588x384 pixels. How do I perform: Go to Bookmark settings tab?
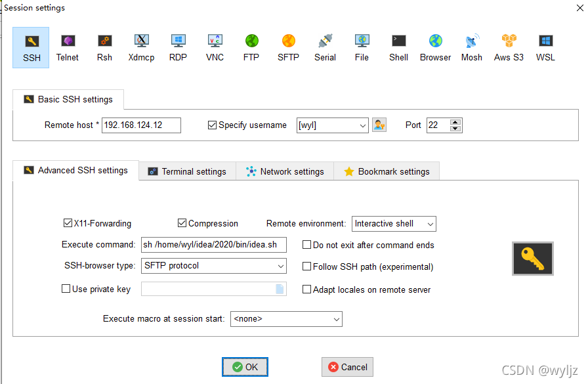(387, 171)
